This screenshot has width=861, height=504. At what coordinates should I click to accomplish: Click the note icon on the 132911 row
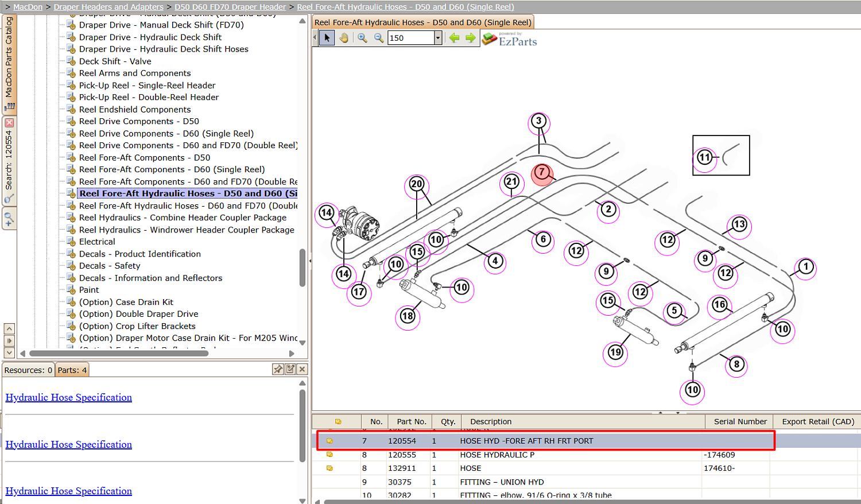pos(329,468)
